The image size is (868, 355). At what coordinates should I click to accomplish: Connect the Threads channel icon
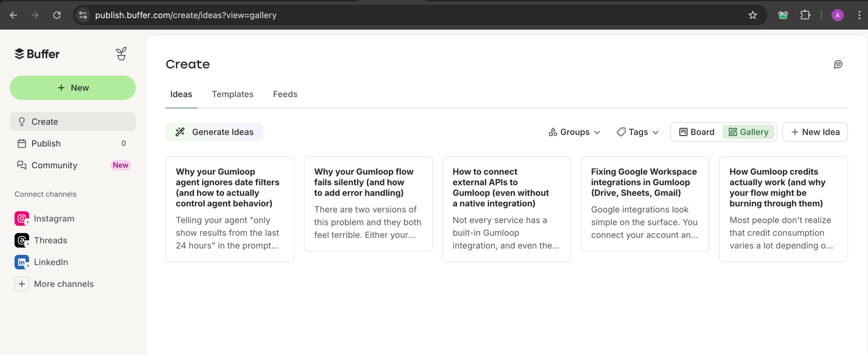pyautogui.click(x=22, y=240)
